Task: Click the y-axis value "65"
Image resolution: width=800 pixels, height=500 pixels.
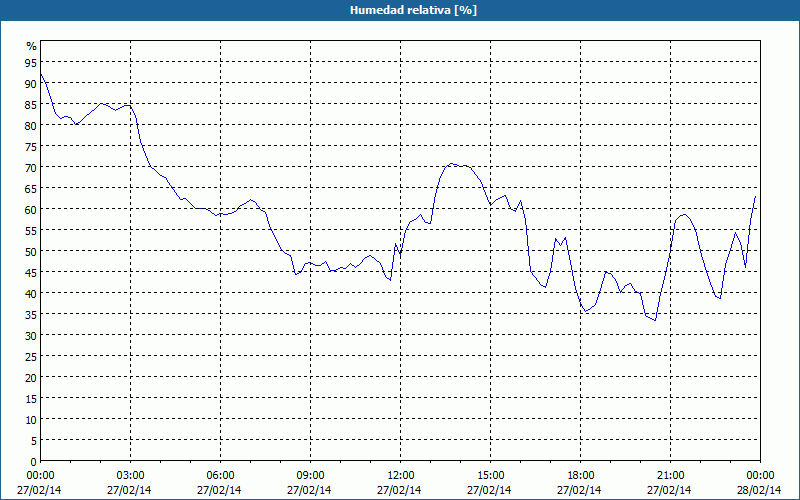Action: click(x=31, y=189)
